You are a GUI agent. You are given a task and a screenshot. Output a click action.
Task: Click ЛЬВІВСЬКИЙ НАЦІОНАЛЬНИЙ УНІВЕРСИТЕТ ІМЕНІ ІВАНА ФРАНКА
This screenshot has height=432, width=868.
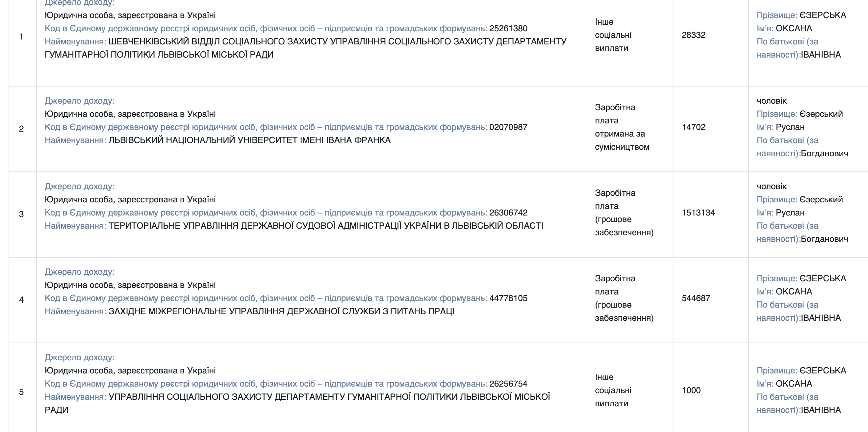[249, 140]
